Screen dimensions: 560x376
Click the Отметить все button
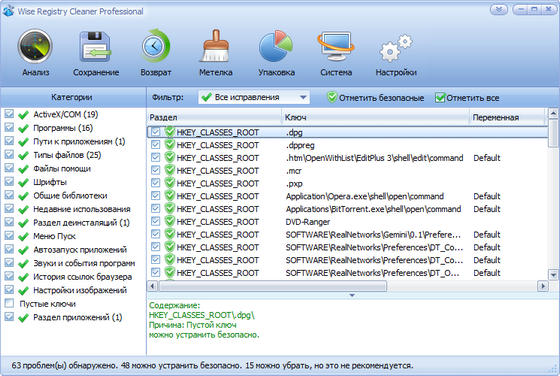coord(467,98)
